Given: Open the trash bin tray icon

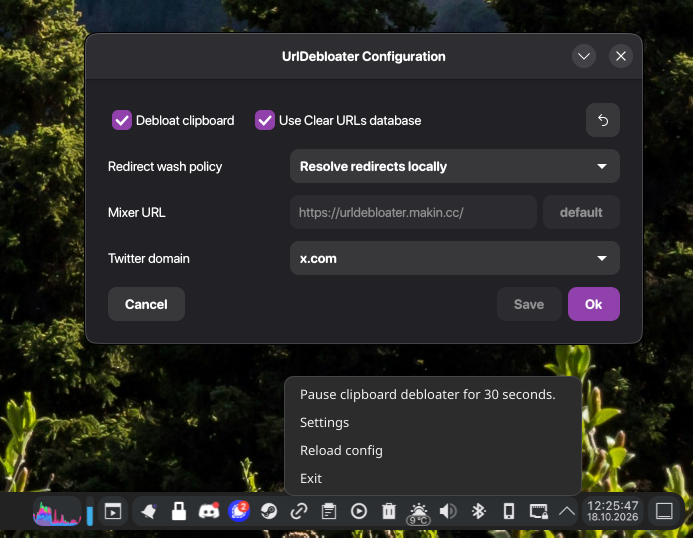Looking at the screenshot, I should click(389, 511).
